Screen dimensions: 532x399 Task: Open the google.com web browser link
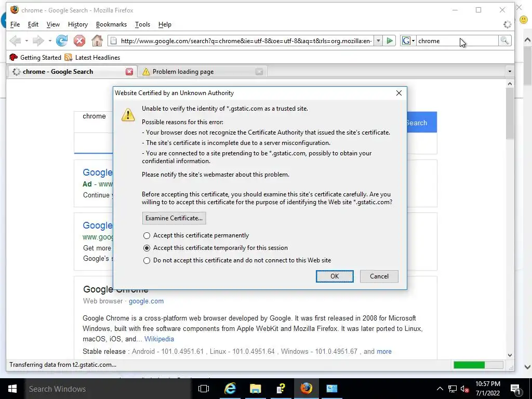coord(146,301)
